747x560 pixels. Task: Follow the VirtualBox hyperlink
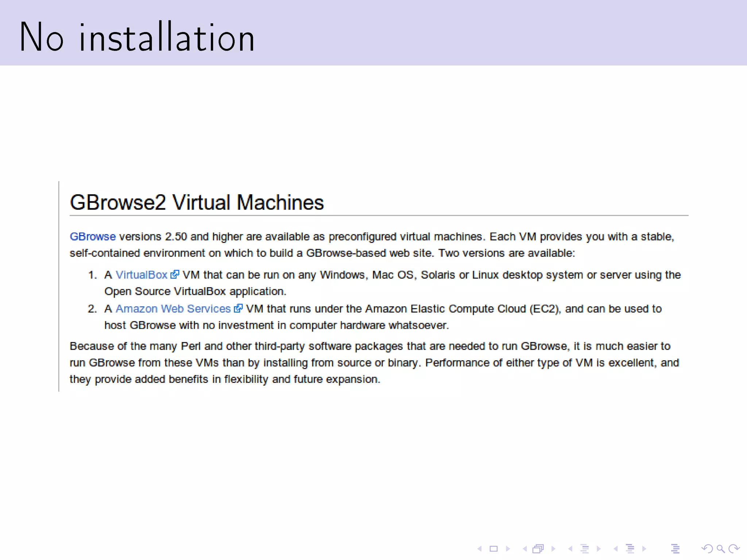point(142,275)
